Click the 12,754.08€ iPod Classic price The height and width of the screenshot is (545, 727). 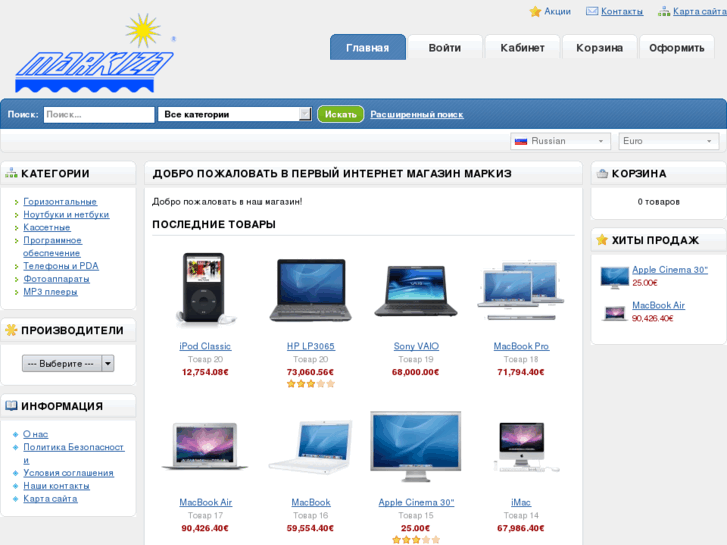click(205, 372)
